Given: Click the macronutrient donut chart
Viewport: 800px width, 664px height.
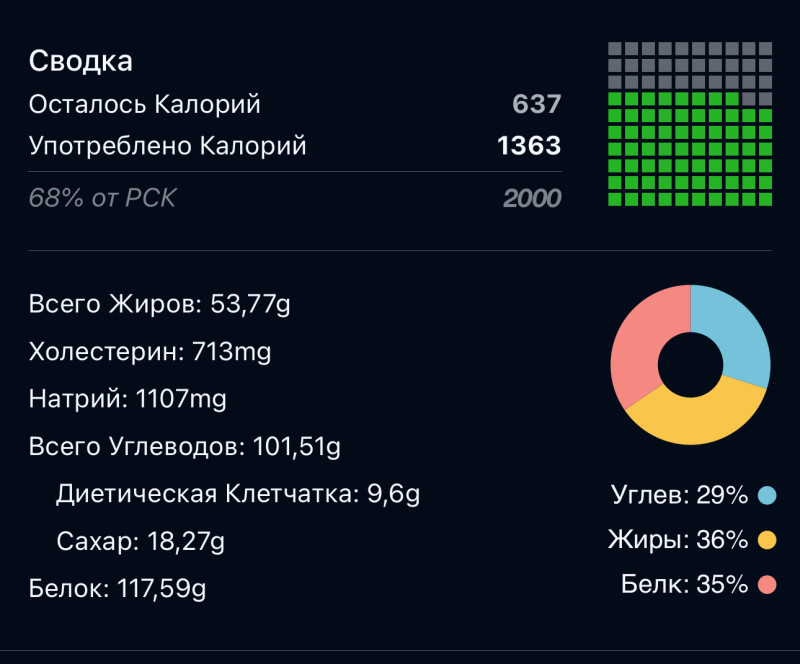Looking at the screenshot, I should pyautogui.click(x=690, y=364).
